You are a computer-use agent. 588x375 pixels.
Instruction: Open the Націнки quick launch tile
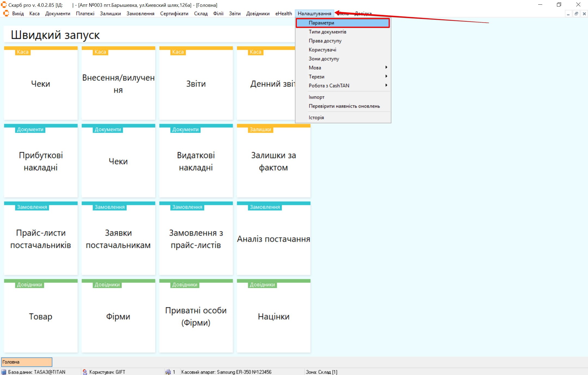pyautogui.click(x=273, y=316)
